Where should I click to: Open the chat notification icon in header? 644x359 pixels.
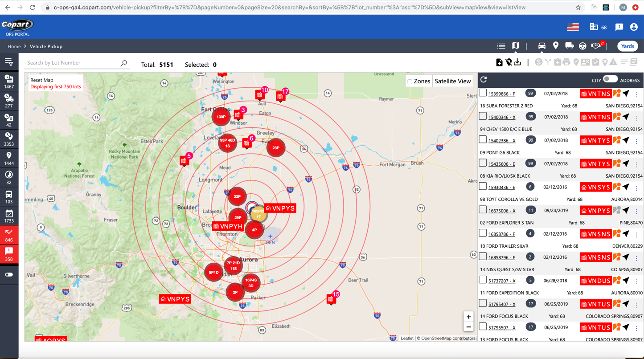pos(619,27)
